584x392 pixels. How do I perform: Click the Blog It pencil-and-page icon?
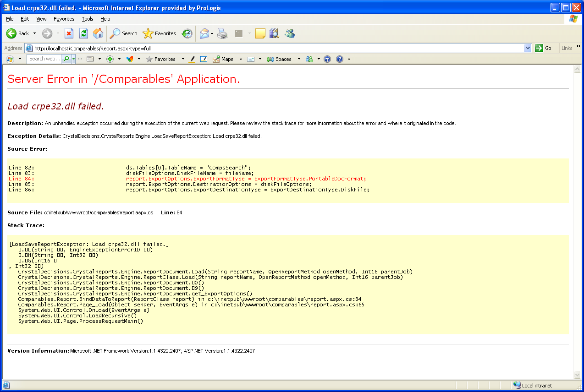(x=204, y=59)
